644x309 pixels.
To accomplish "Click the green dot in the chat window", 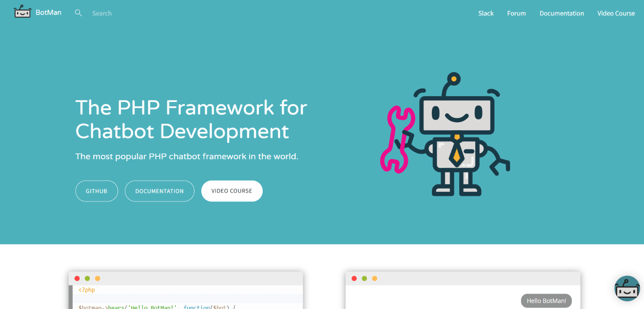I will click(364, 278).
